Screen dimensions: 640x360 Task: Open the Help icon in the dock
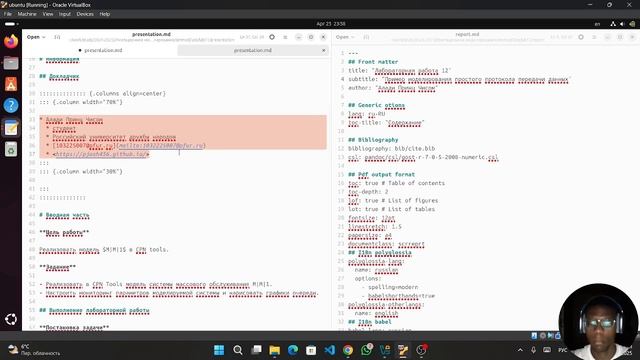[11, 105]
